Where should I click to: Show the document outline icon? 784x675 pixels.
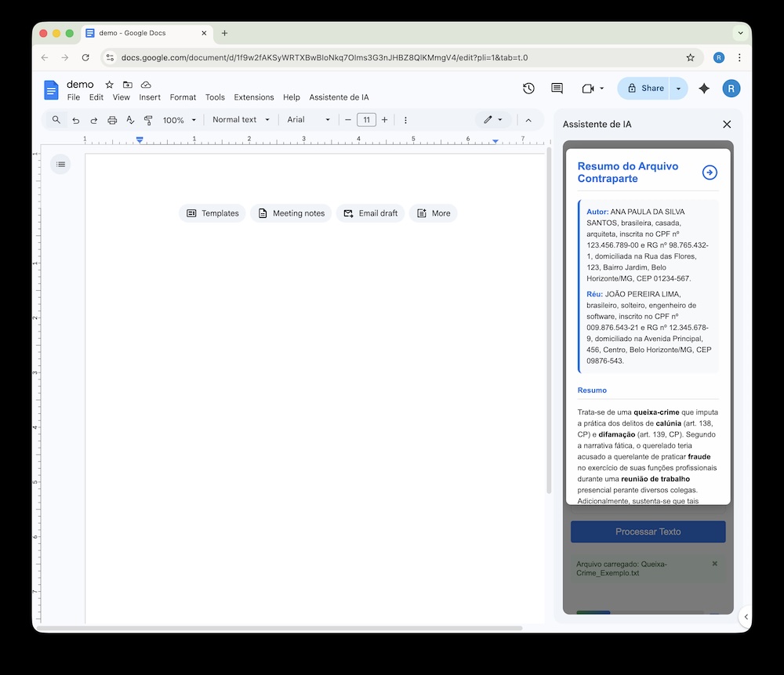coord(60,164)
